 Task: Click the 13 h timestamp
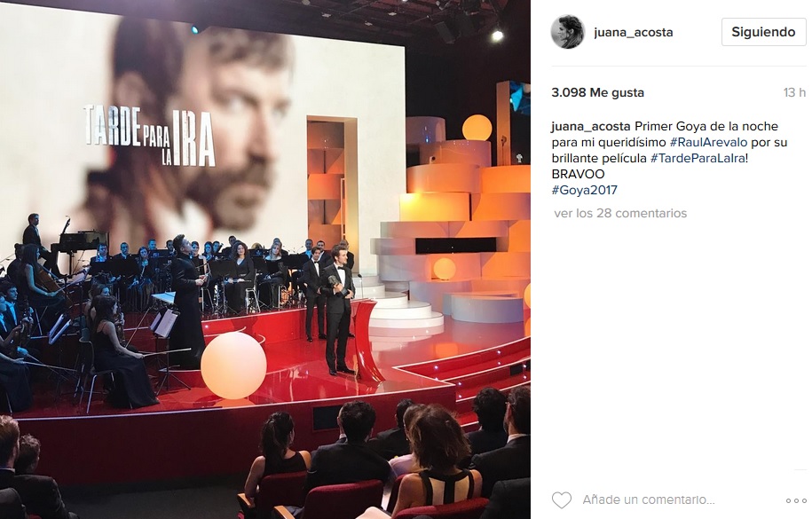[x=794, y=93]
